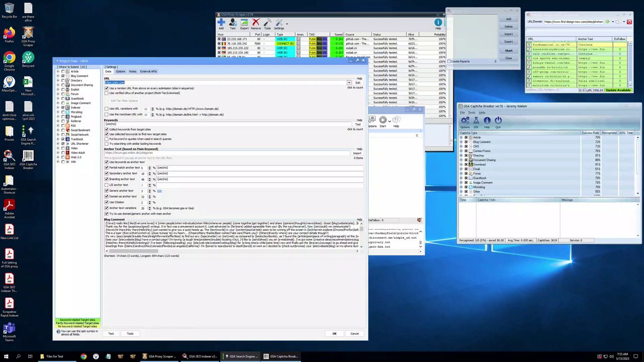Viewport: 644px width, 362px height.
Task: Open GSA Search Engine Ranker desktop shortcut
Action: (x=28, y=134)
